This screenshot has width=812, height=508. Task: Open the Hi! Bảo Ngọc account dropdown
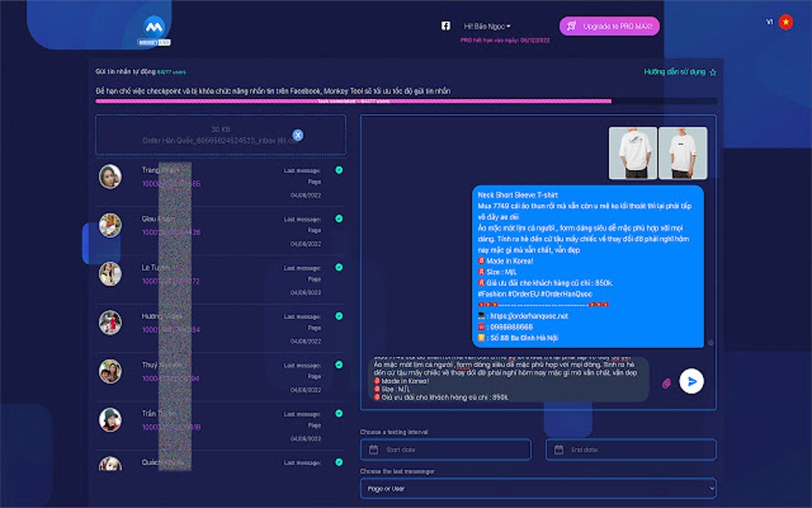[x=488, y=25]
